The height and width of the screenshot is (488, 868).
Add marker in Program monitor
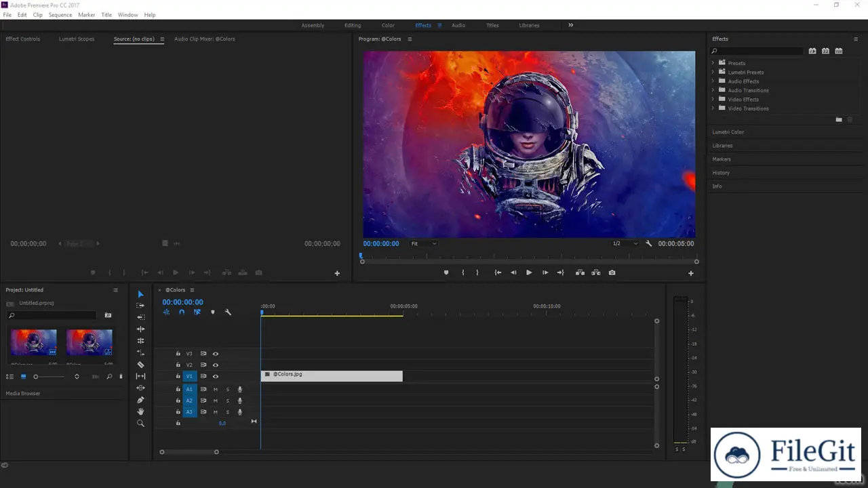coord(446,272)
